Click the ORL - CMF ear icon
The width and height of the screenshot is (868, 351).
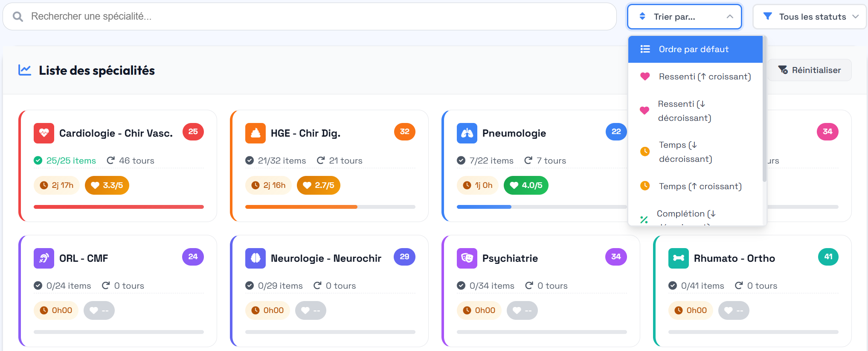pyautogui.click(x=44, y=258)
